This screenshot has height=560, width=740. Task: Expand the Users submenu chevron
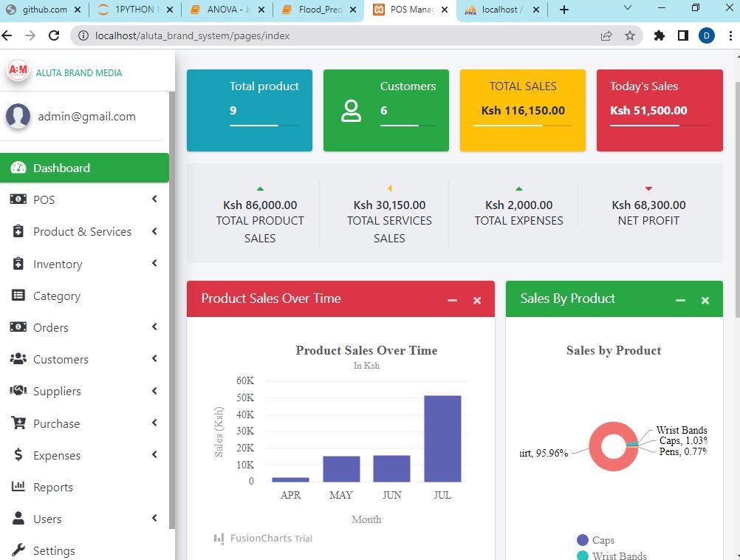pos(154,519)
